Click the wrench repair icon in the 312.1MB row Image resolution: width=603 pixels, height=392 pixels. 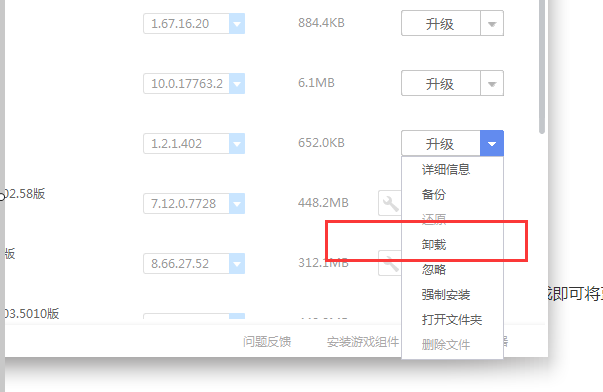point(390,264)
